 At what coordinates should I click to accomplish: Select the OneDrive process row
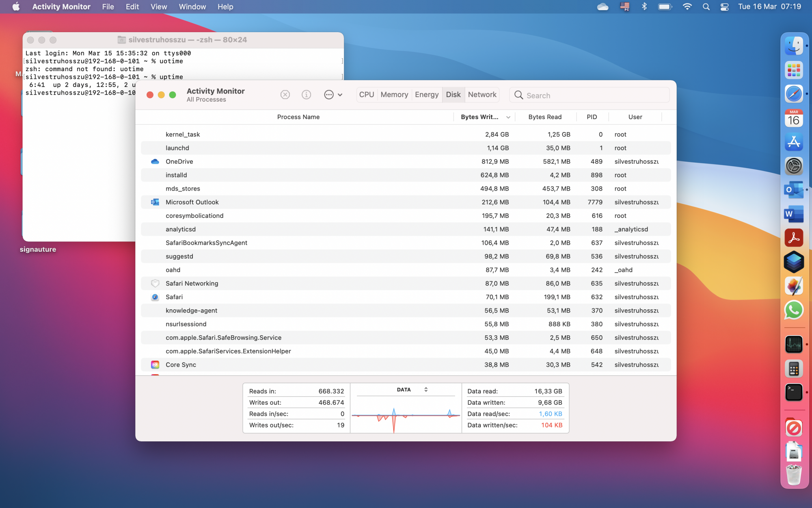pos(179,161)
